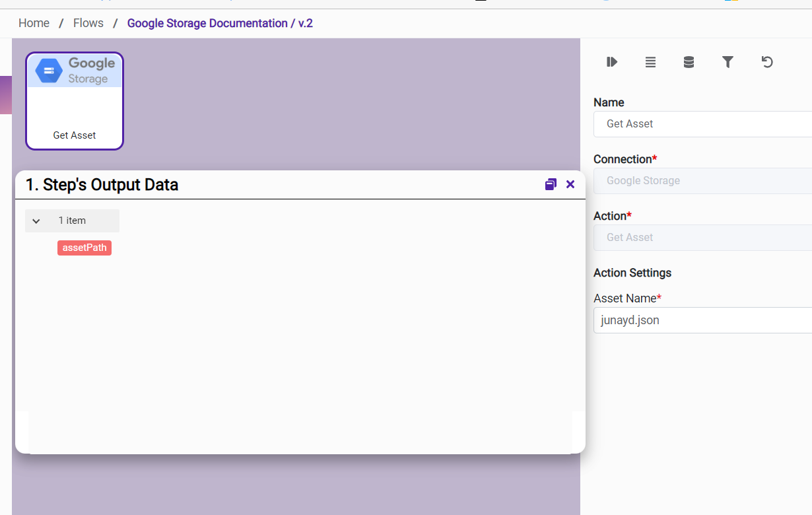The width and height of the screenshot is (812, 515).
Task: Click the database stack icon
Action: (x=689, y=62)
